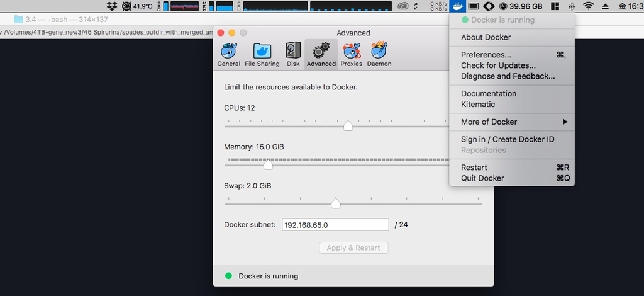Screen dimensions: 644x296
Task: Click the folder icon in terminal title
Action: (18, 20)
